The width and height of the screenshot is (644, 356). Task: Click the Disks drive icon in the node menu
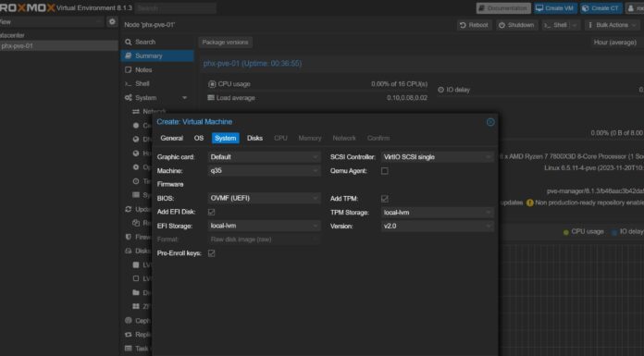pos(128,251)
